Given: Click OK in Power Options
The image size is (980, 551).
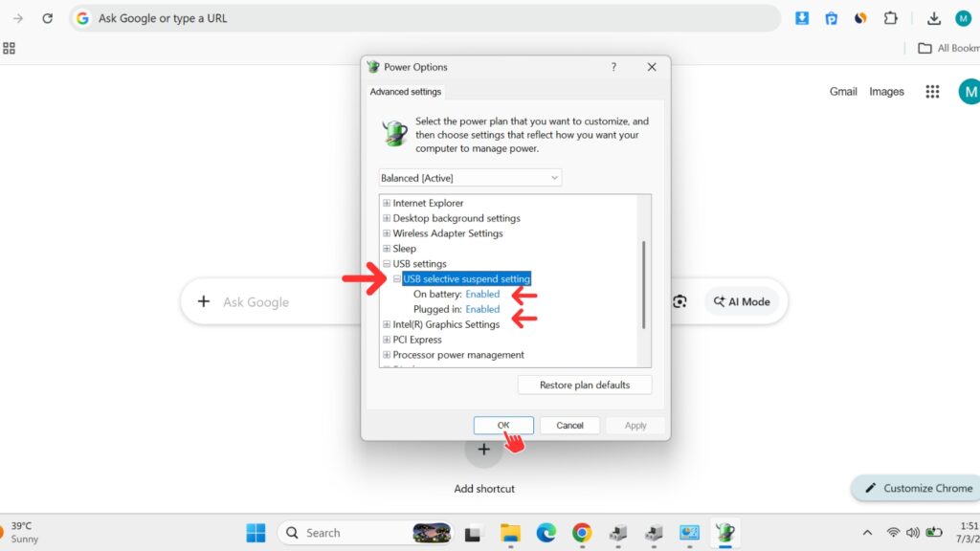Looking at the screenshot, I should [x=503, y=426].
